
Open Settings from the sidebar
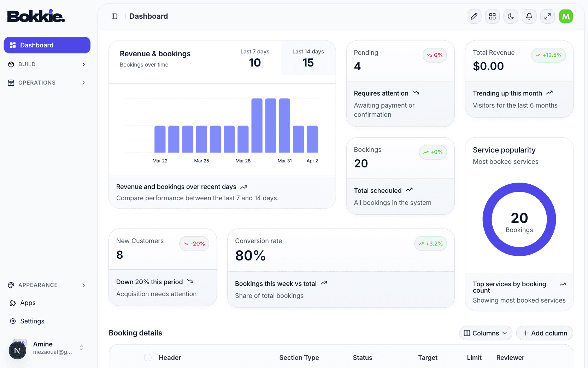[32, 321]
